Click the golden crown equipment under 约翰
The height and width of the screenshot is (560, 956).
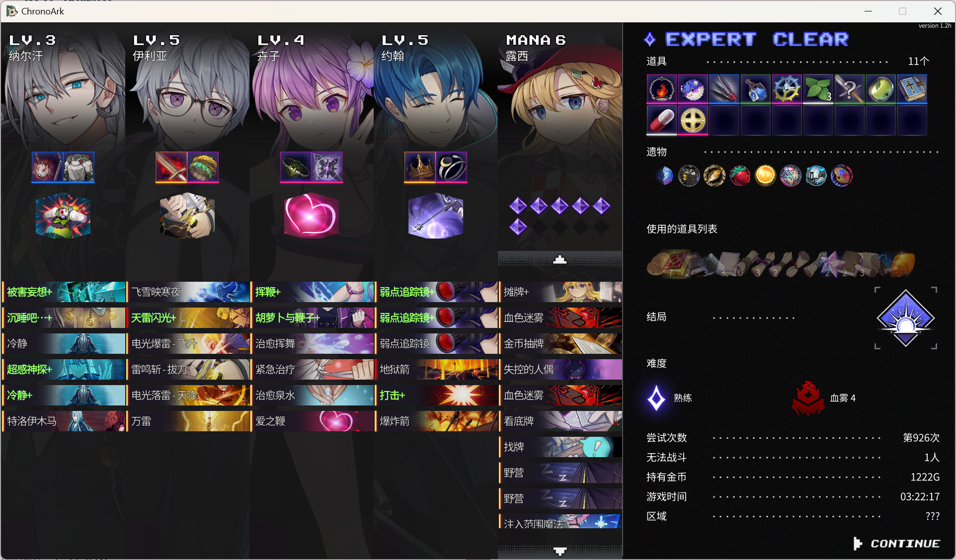point(420,167)
